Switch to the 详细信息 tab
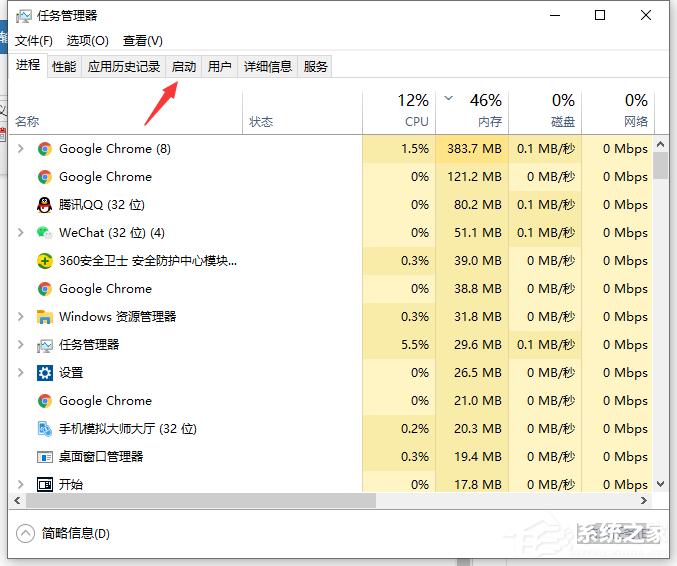677x566 pixels. [x=268, y=66]
